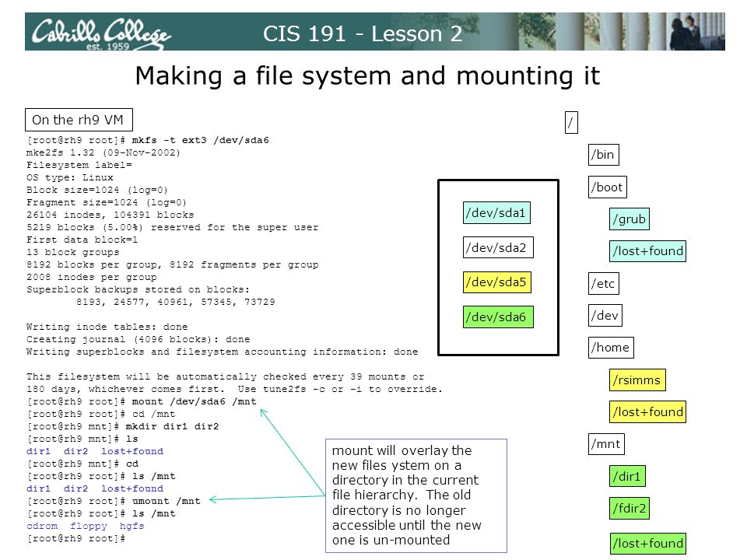Viewport: 747px width, 560px height.
Task: Select the /etc directory box
Action: pos(604,284)
